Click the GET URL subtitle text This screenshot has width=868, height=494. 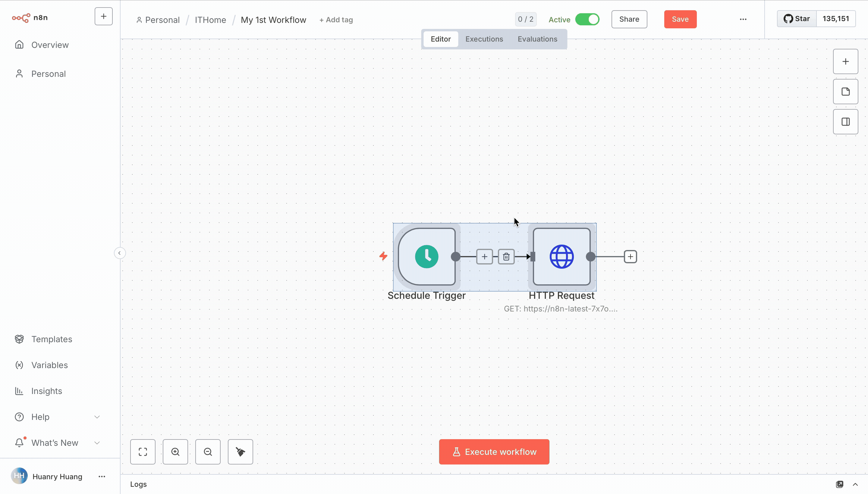click(561, 309)
